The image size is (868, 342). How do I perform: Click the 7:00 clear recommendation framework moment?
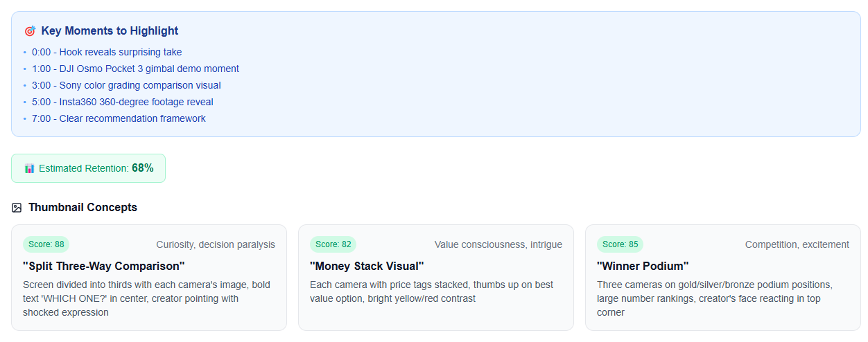coord(119,118)
